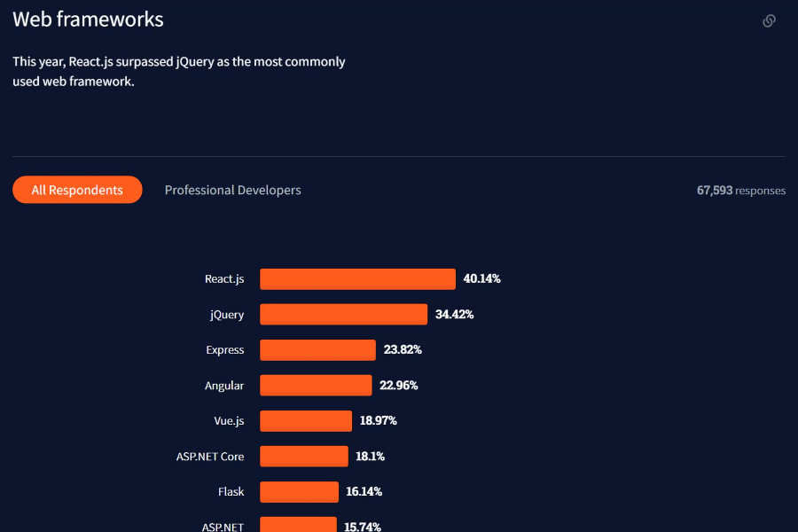Click the "67,593 responses" count

[x=741, y=191]
